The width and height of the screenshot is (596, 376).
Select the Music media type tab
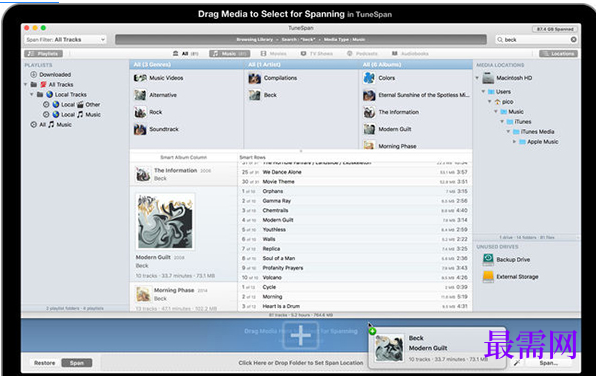(x=229, y=54)
